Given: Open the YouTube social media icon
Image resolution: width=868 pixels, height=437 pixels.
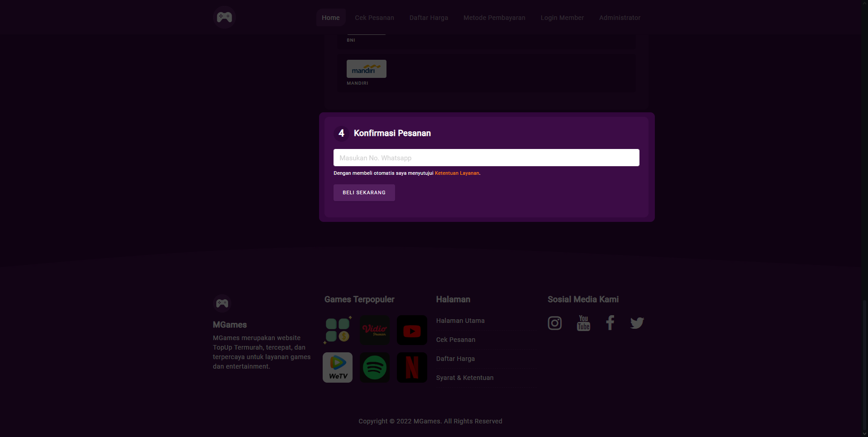Looking at the screenshot, I should tap(583, 323).
